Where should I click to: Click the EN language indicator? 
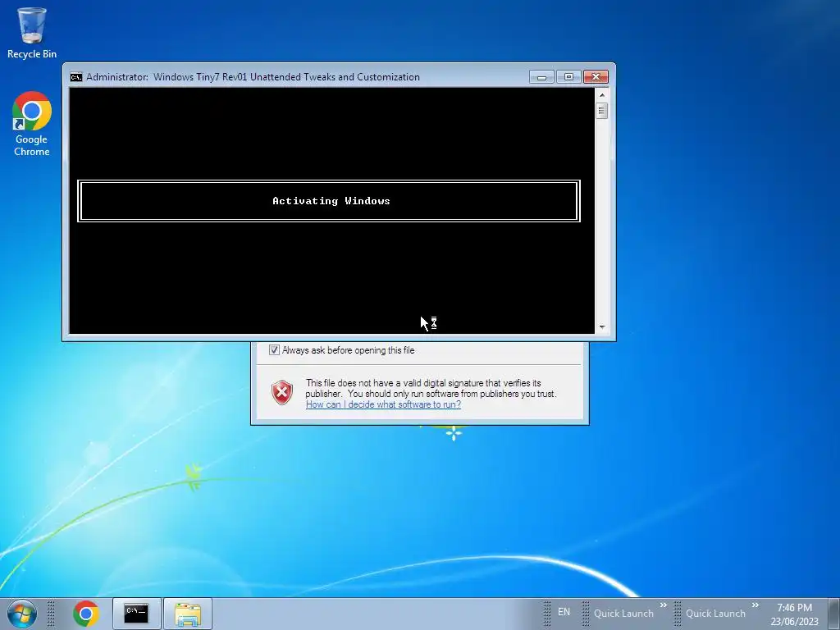coord(564,612)
